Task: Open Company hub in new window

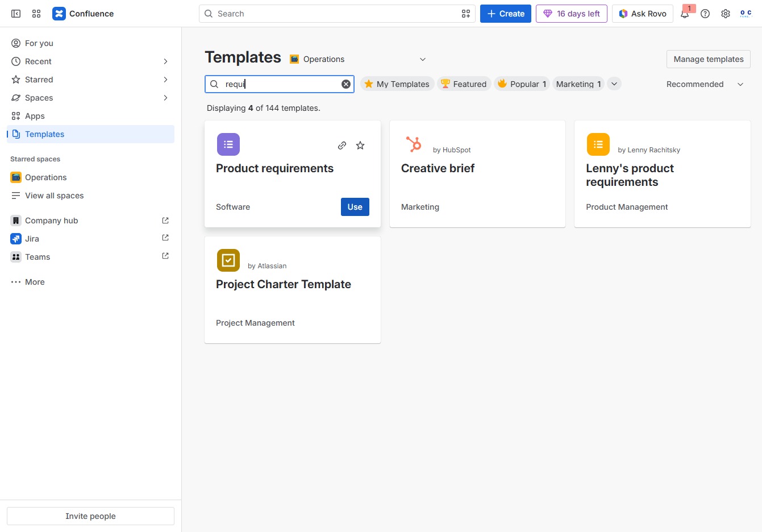Action: [165, 221]
